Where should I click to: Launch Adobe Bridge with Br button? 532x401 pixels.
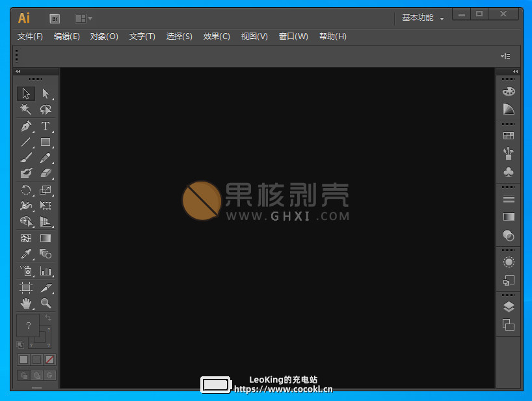pyautogui.click(x=55, y=18)
